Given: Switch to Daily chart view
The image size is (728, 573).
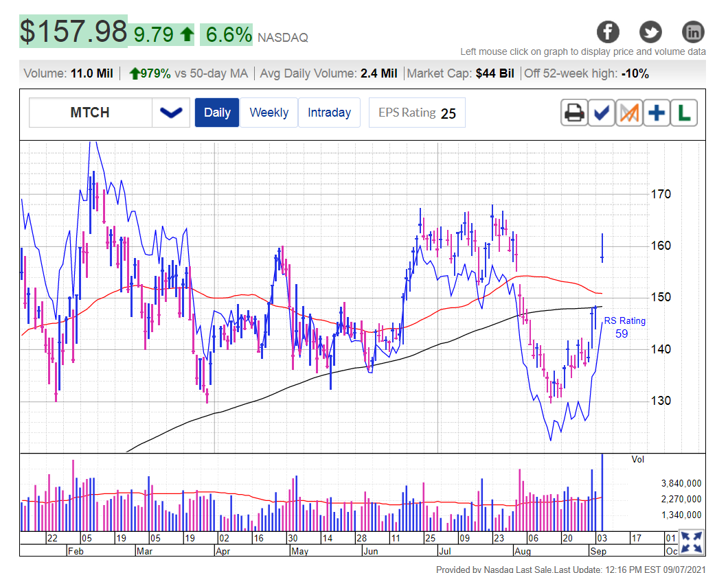Looking at the screenshot, I should (x=217, y=113).
